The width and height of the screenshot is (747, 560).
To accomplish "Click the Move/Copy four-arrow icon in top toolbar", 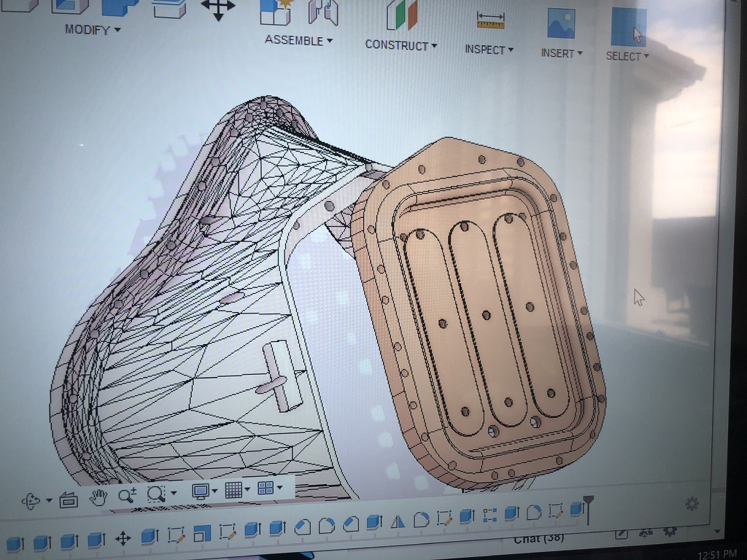I will [x=217, y=9].
